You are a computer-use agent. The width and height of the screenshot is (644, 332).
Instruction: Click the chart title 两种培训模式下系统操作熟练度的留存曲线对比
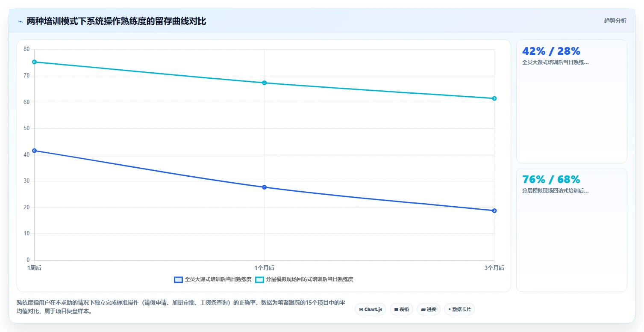[116, 21]
